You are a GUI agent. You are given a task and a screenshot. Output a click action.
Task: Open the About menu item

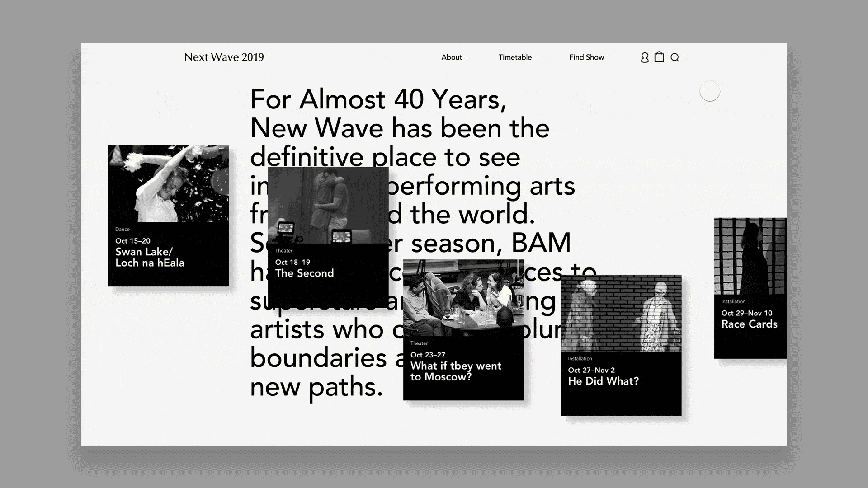pos(452,57)
